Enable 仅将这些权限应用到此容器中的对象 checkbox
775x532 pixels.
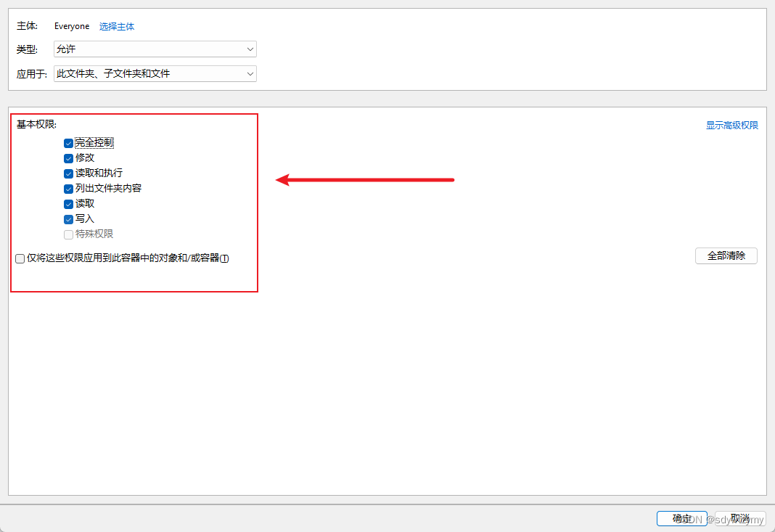point(20,258)
